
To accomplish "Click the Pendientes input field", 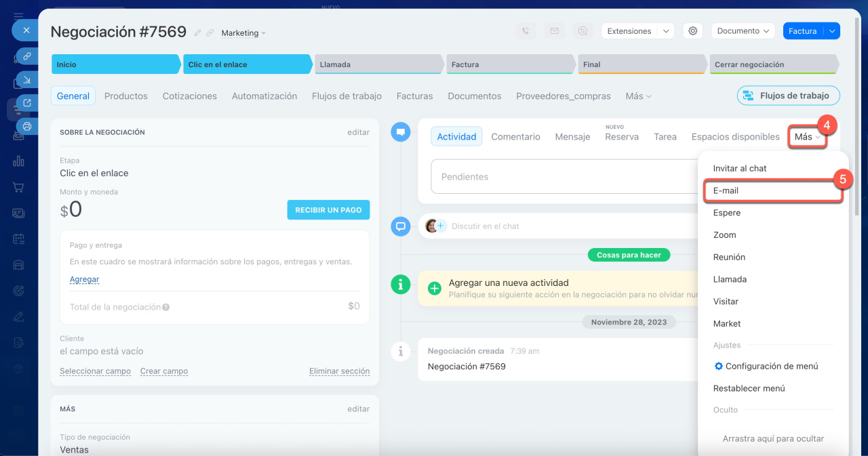I will click(563, 177).
